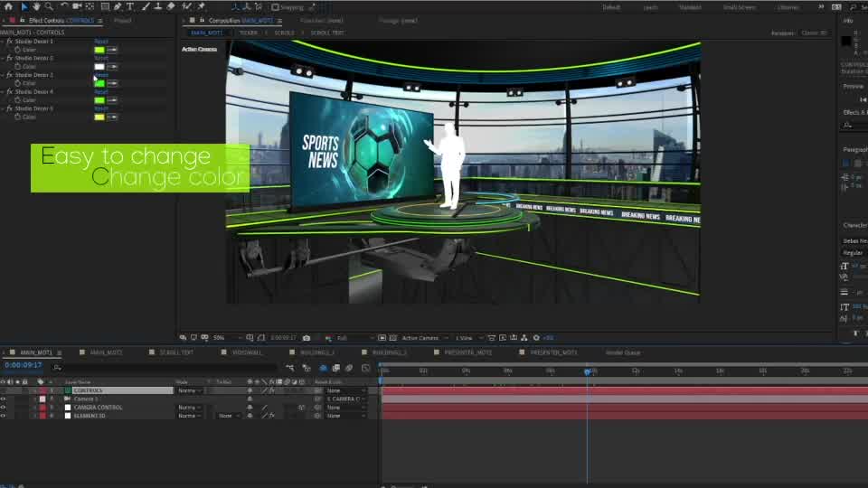The height and width of the screenshot is (488, 868).
Task: Toggle the fx switch on CONTROLS layer
Action: click(x=272, y=390)
